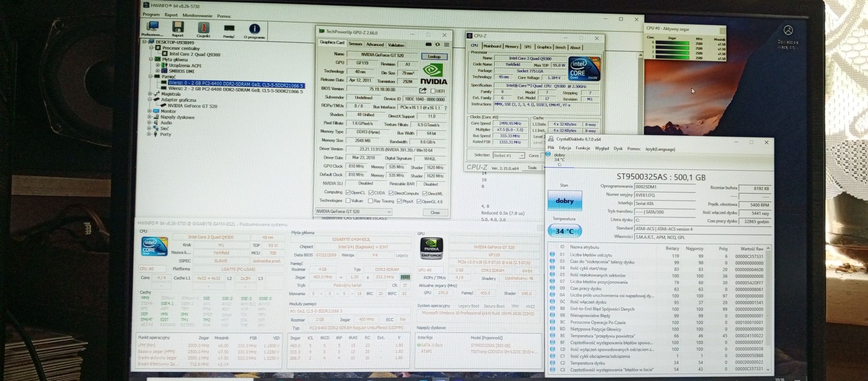
Task: Expand the Monitor tree node
Action: (149, 111)
